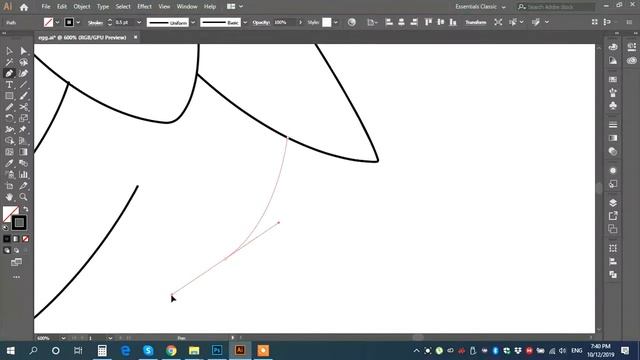Click Horizontal Align Center icon
The width and height of the screenshot is (640, 360).
[401, 22]
